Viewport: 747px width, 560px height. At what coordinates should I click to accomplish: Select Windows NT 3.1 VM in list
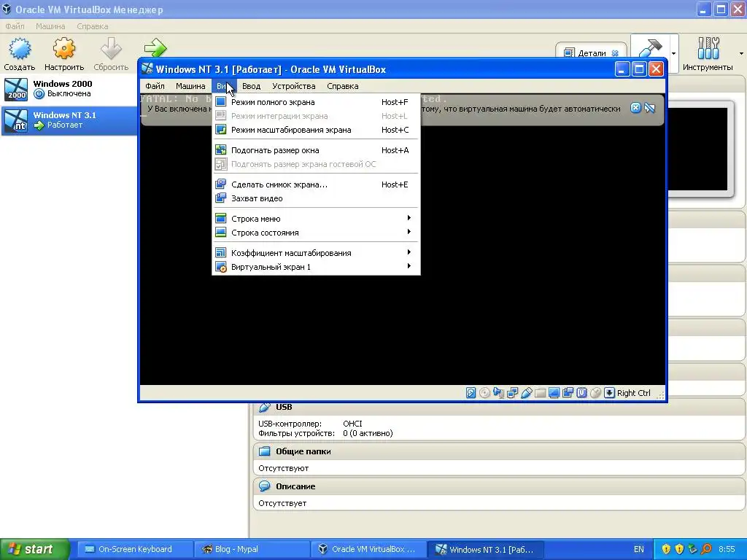pyautogui.click(x=69, y=120)
